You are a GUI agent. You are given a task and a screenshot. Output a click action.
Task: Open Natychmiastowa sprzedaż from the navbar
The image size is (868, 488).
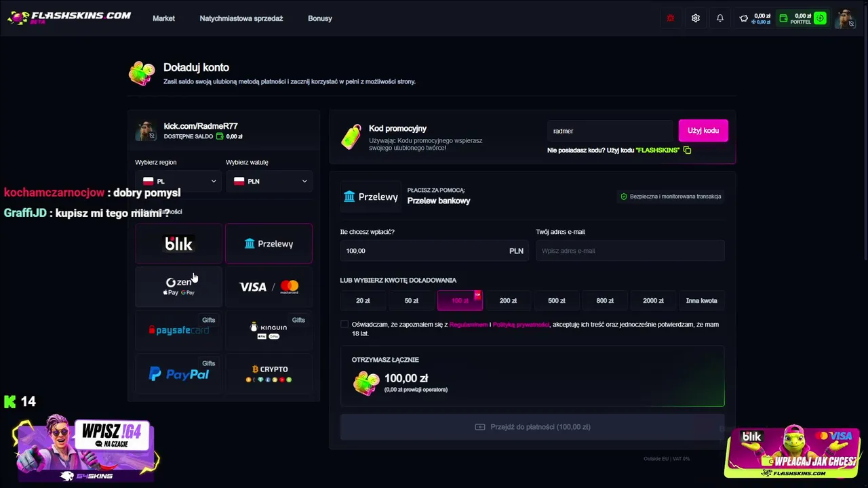coord(241,18)
